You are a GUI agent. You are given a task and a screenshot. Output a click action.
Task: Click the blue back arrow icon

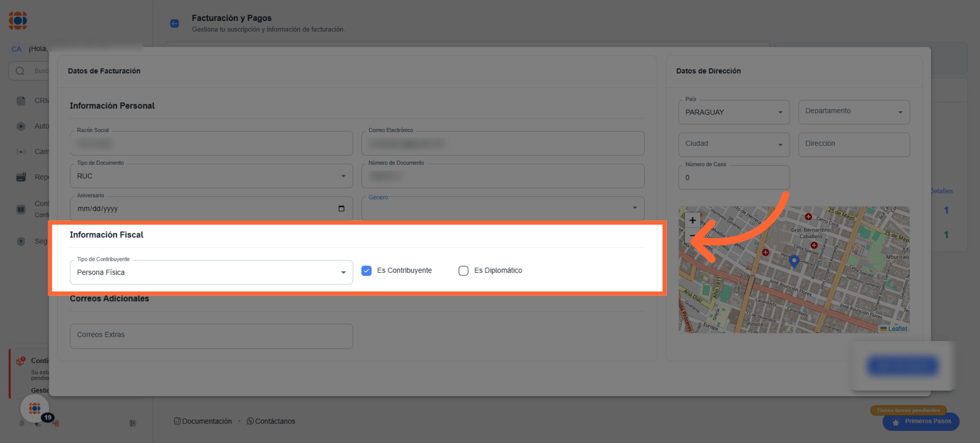[x=174, y=23]
